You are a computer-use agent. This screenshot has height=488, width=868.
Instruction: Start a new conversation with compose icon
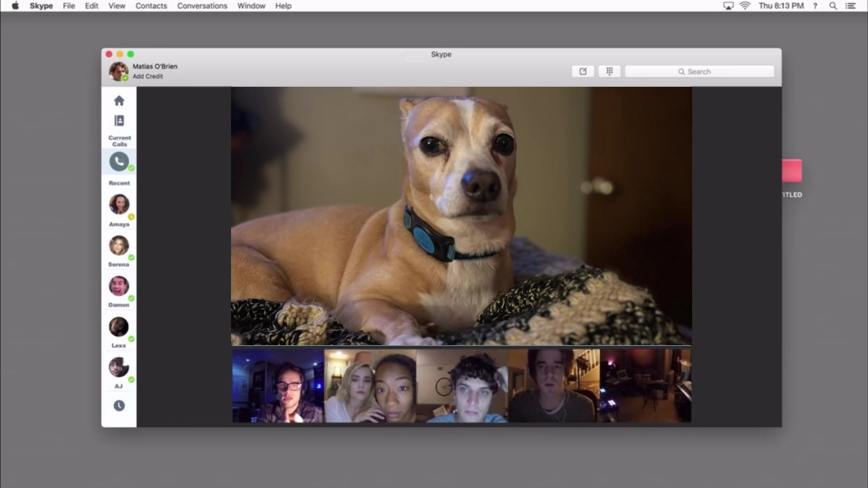pyautogui.click(x=583, y=71)
